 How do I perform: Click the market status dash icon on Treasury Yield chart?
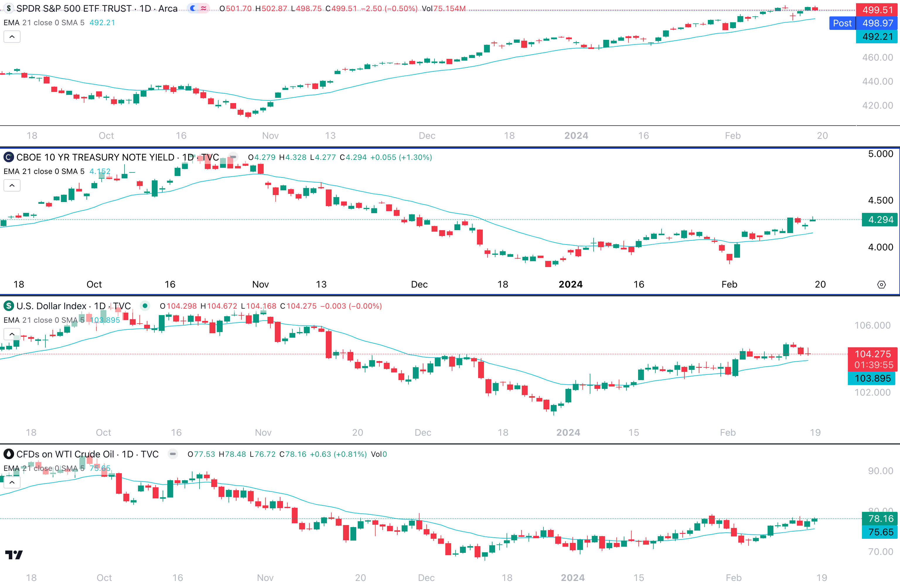pyautogui.click(x=233, y=157)
